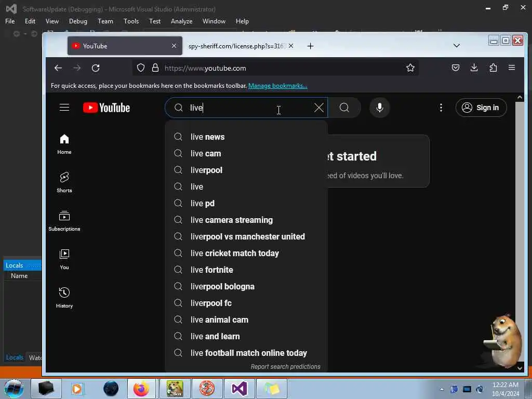Open Visual Studio Team menu

tap(105, 21)
